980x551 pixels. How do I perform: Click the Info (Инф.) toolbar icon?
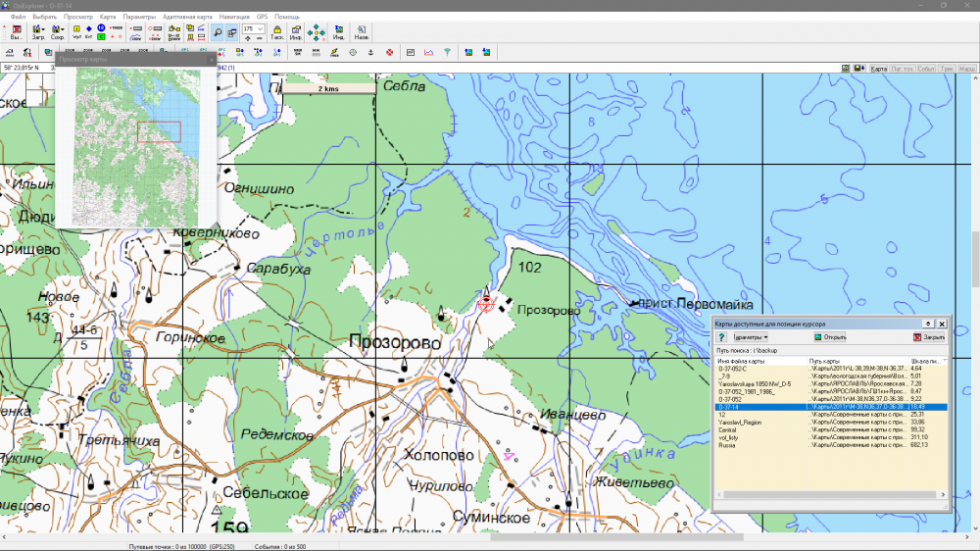[x=295, y=32]
